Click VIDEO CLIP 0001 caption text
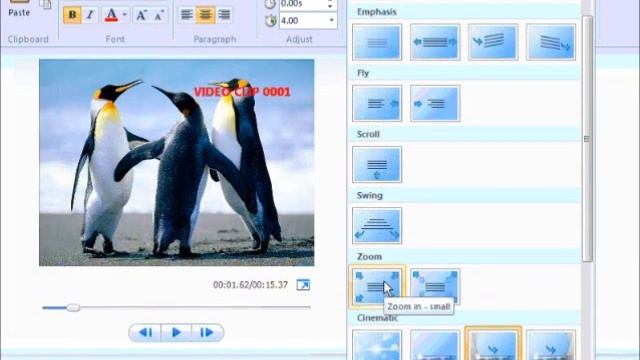The height and width of the screenshot is (360, 640). point(242,92)
